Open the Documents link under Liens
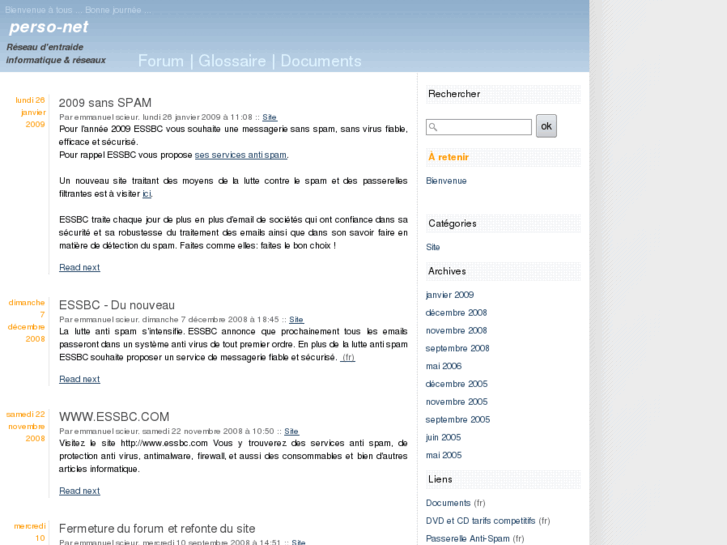The height and width of the screenshot is (545, 727). [448, 503]
